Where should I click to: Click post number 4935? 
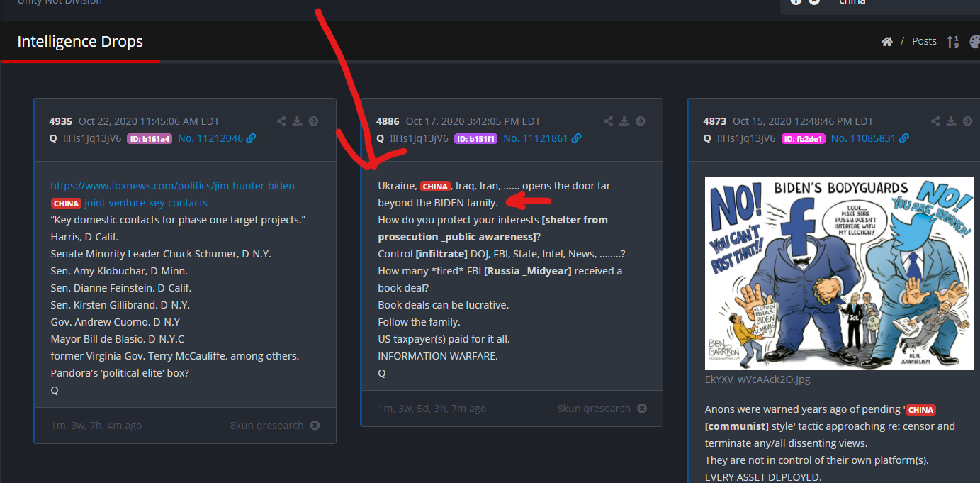61,121
